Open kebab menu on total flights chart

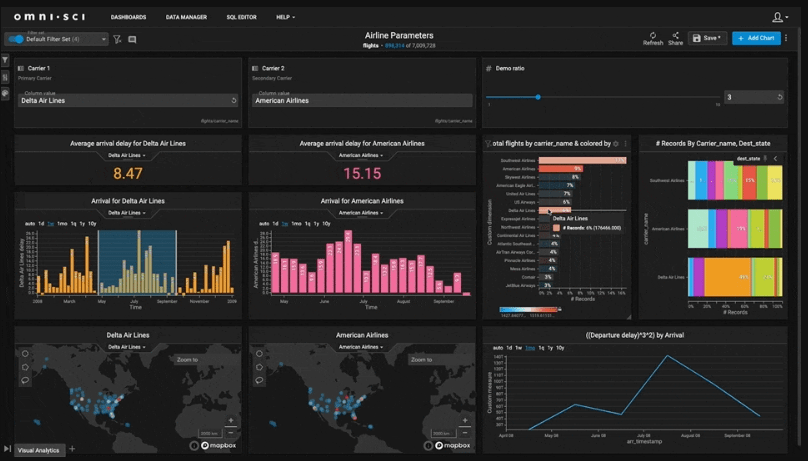point(626,144)
